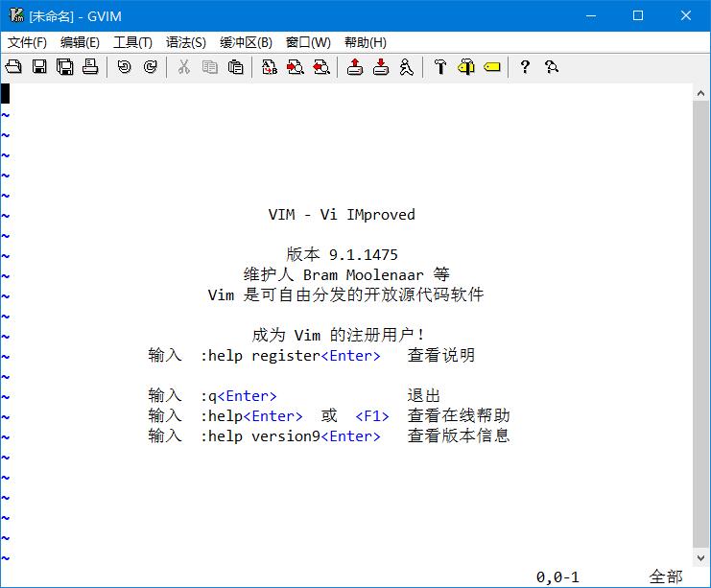Open the 编辑(E) menu

(x=80, y=42)
